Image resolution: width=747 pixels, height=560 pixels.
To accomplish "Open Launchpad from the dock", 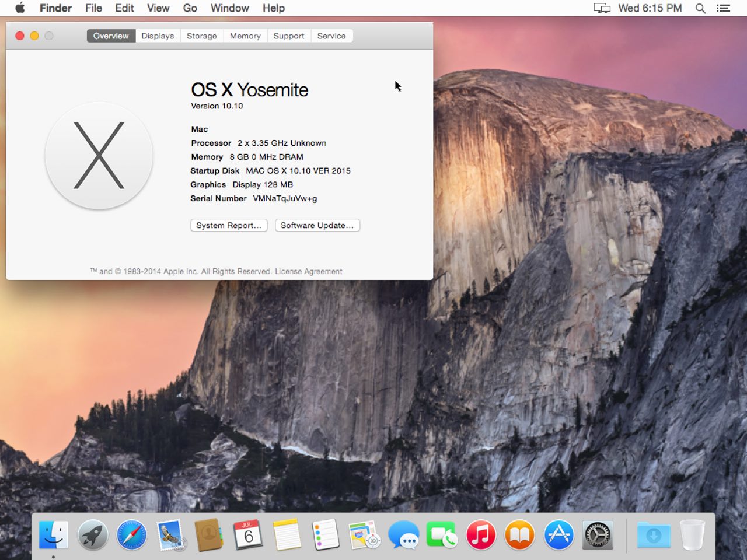I will pyautogui.click(x=93, y=535).
